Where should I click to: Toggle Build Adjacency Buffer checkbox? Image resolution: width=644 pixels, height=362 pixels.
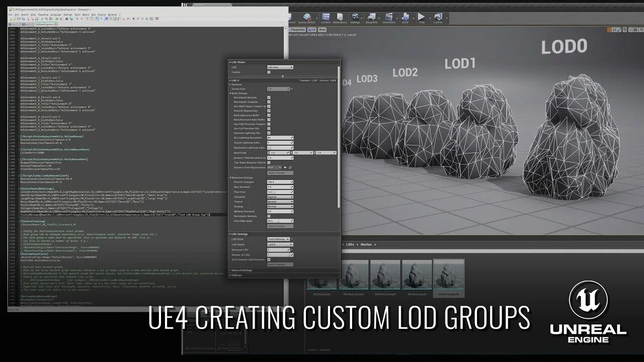(269, 115)
